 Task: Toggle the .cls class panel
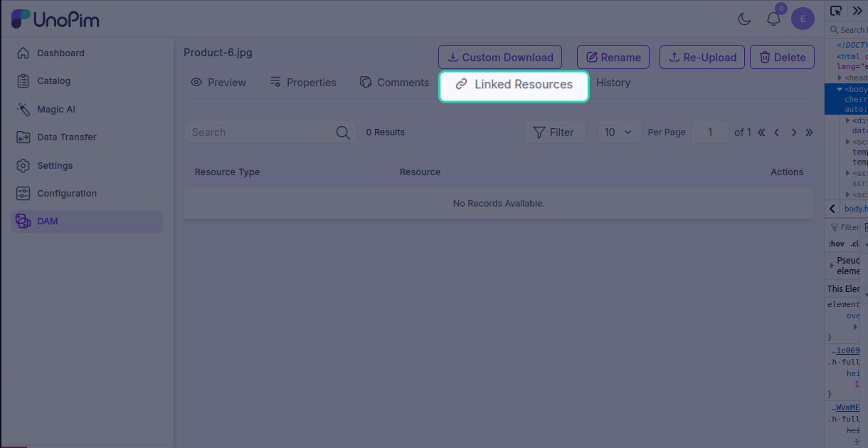coord(855,244)
